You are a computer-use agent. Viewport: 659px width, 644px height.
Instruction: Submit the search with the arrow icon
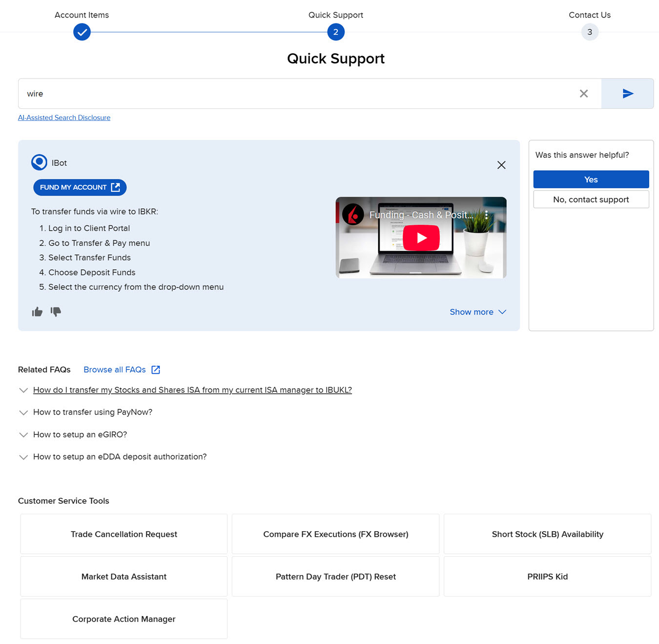point(627,93)
